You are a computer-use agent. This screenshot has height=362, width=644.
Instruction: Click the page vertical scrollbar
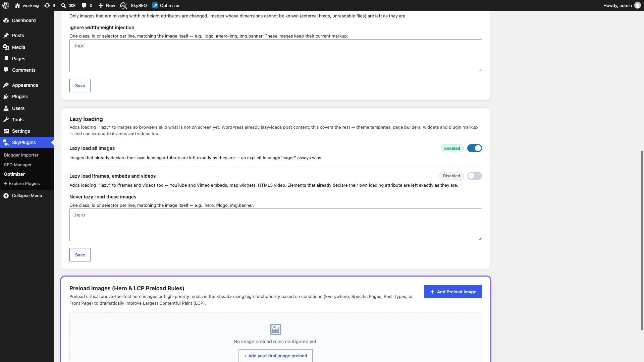(642, 240)
